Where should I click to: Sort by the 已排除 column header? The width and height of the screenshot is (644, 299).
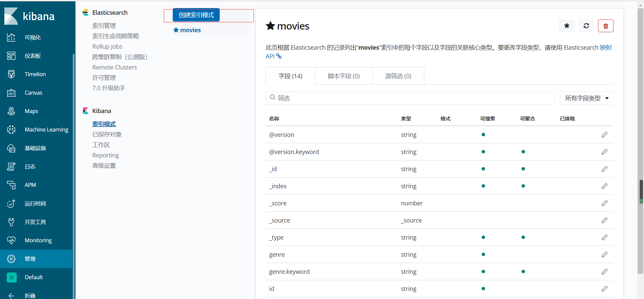(x=568, y=118)
